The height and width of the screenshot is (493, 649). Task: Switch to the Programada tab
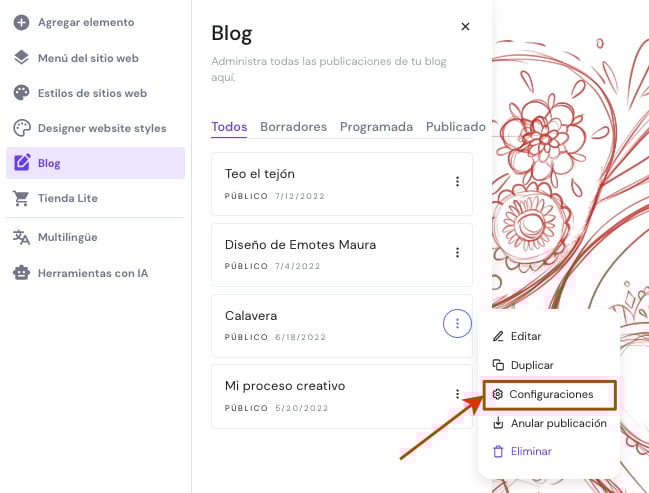click(x=376, y=127)
